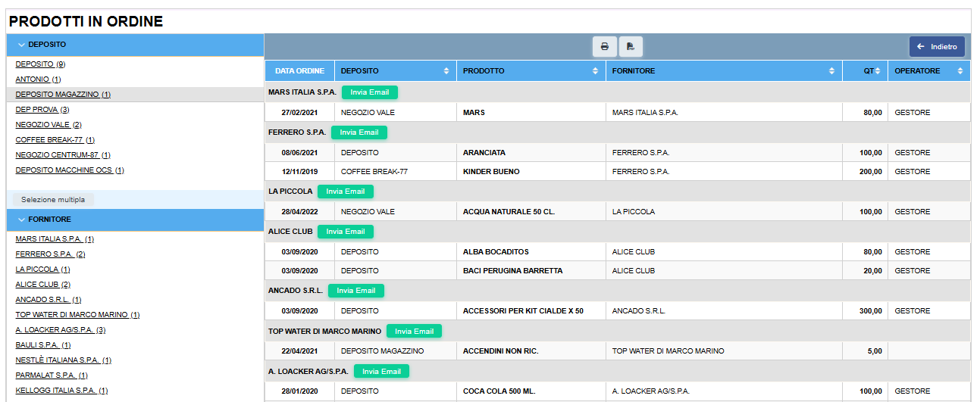Image resolution: width=980 pixels, height=402 pixels.
Task: Filter by ANTONIO (1) deposit
Action: coord(38,79)
